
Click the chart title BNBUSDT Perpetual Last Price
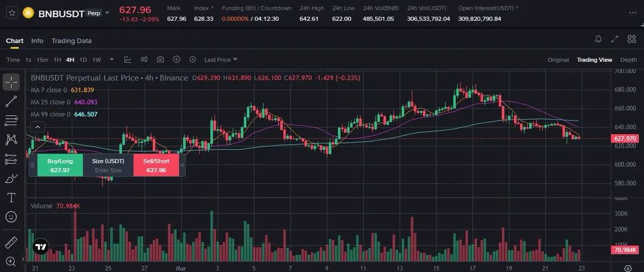(x=85, y=78)
